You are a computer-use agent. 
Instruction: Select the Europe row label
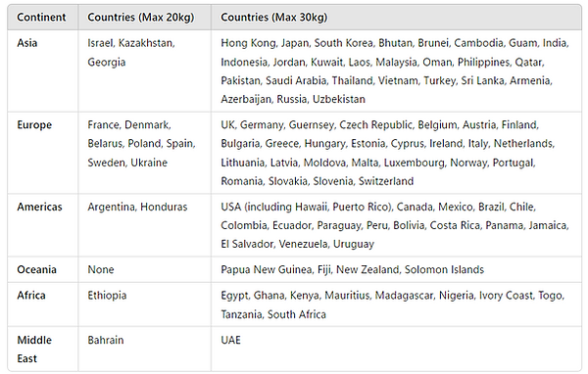(34, 124)
